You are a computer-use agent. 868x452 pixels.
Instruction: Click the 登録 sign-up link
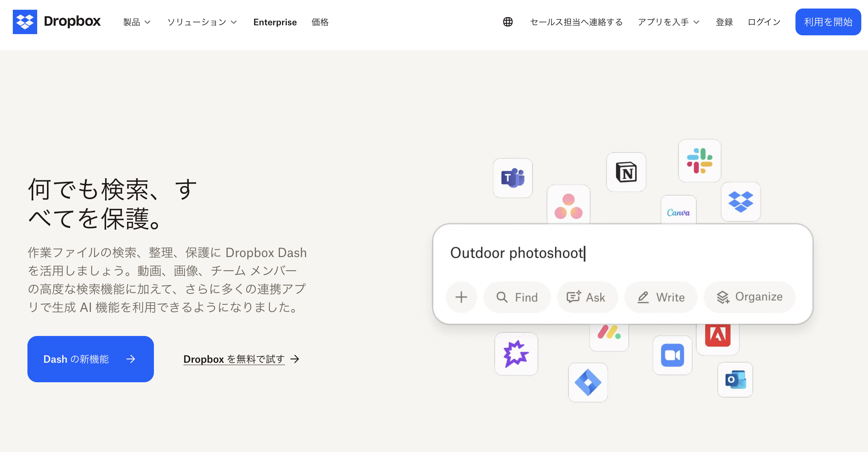[724, 22]
